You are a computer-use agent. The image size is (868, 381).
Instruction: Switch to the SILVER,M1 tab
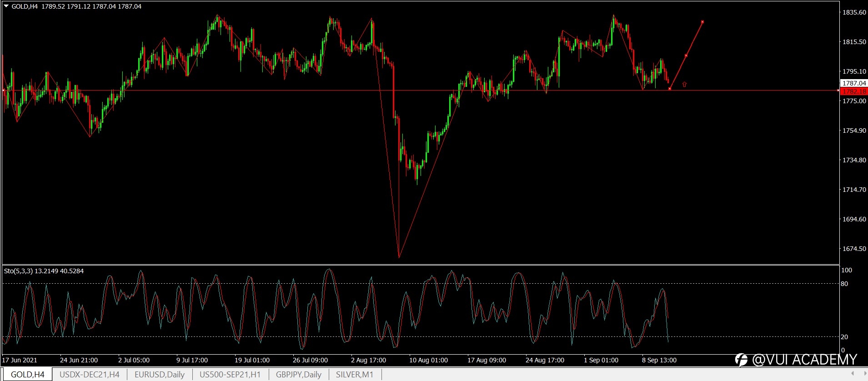pyautogui.click(x=355, y=375)
